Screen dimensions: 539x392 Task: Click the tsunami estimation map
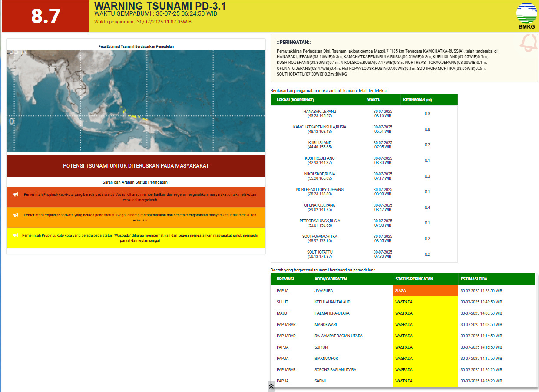pyautogui.click(x=136, y=101)
